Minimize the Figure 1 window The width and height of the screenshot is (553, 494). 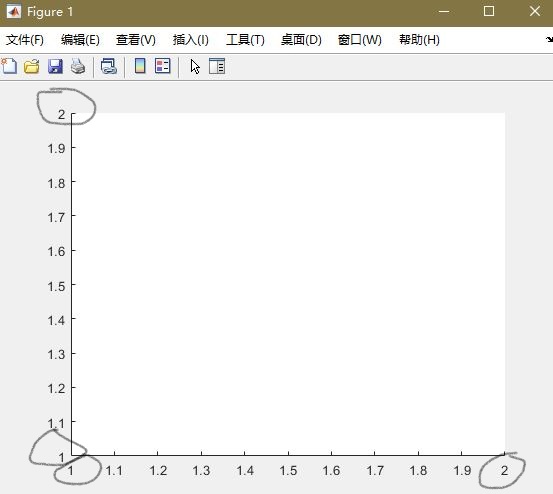point(444,12)
